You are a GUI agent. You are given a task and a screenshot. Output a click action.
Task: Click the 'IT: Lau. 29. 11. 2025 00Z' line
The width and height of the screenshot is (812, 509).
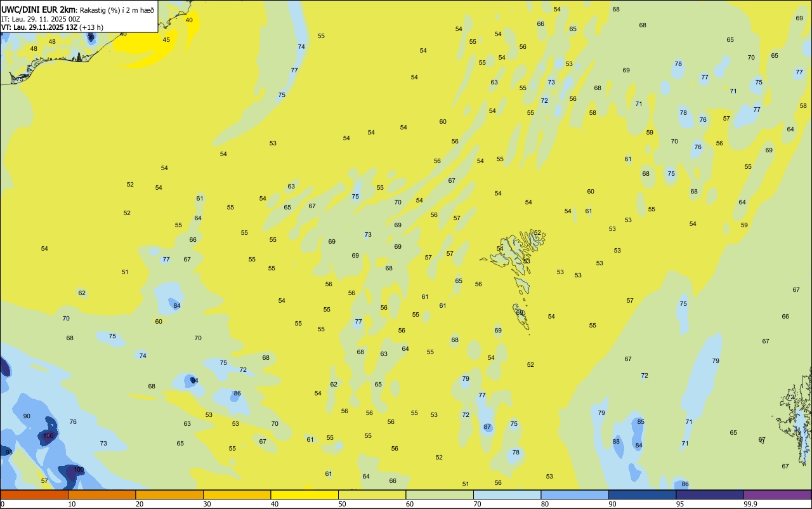(x=41, y=19)
